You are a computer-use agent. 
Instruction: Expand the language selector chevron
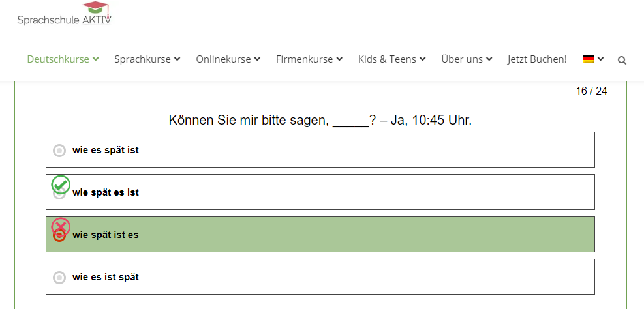click(x=600, y=59)
